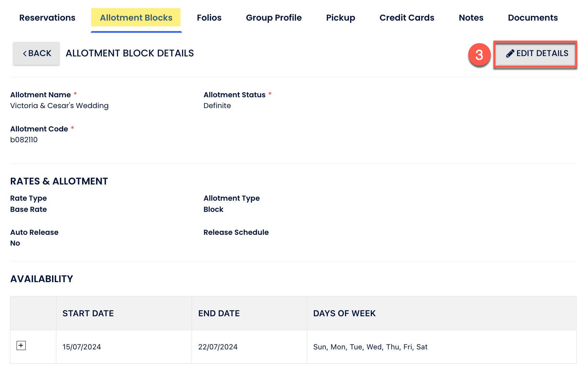Click the Back button
The height and width of the screenshot is (371, 588).
tap(36, 53)
